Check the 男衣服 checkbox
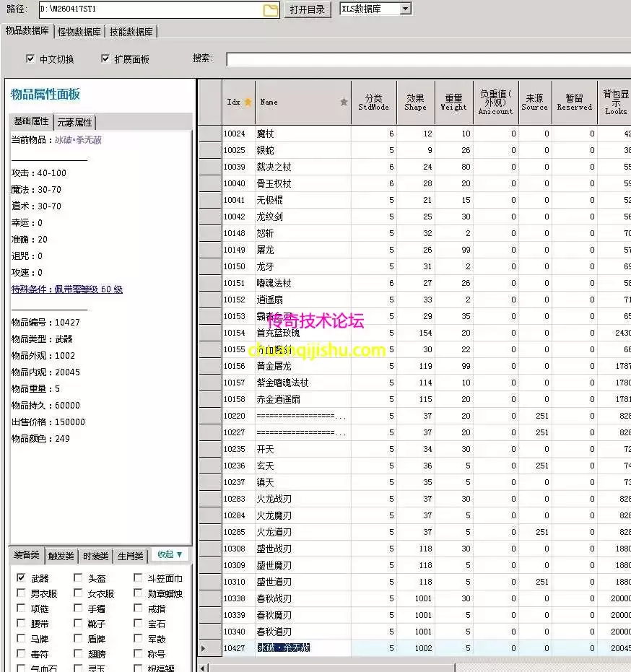Image resolution: width=631 pixels, height=672 pixels. 20,593
